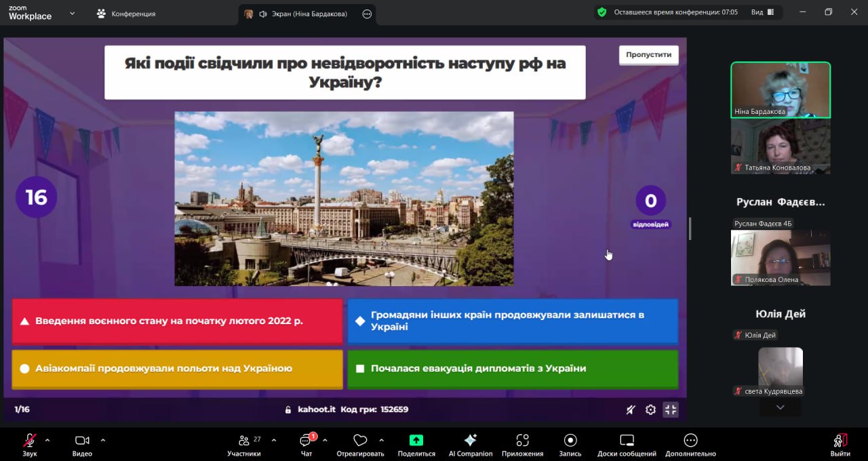The width and height of the screenshot is (868, 461).
Task: Open Доски сообщений whiteboards icon
Action: pyautogui.click(x=627, y=441)
